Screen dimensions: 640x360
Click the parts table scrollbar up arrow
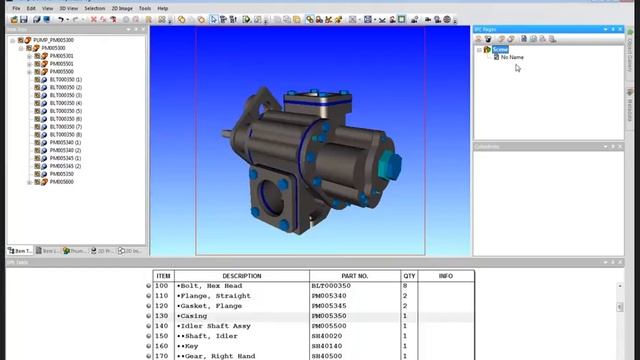coord(620,286)
